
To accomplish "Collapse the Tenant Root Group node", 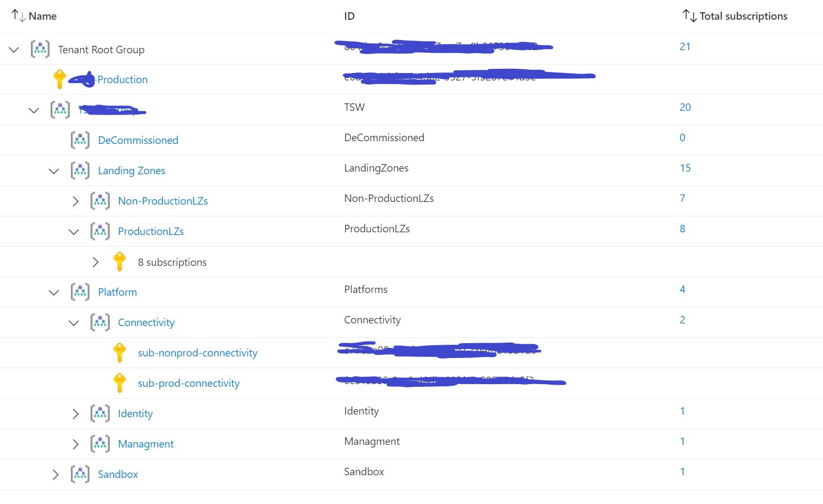I will (x=14, y=49).
